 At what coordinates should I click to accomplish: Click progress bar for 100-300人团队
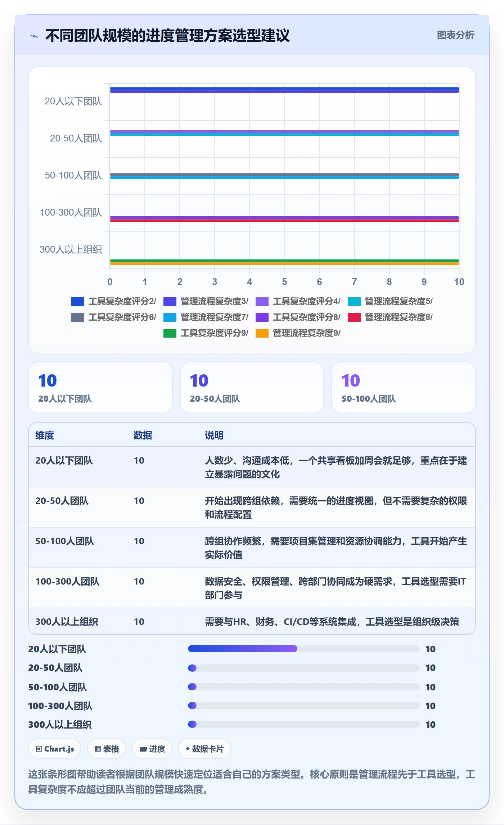(304, 705)
